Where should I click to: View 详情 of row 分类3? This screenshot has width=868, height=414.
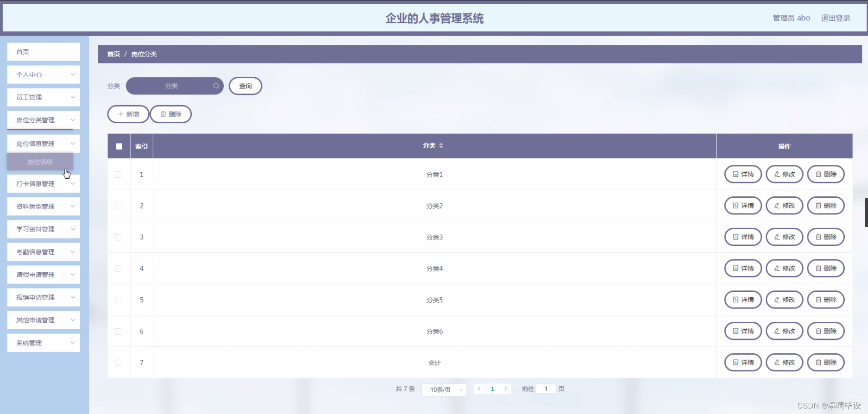tap(743, 237)
